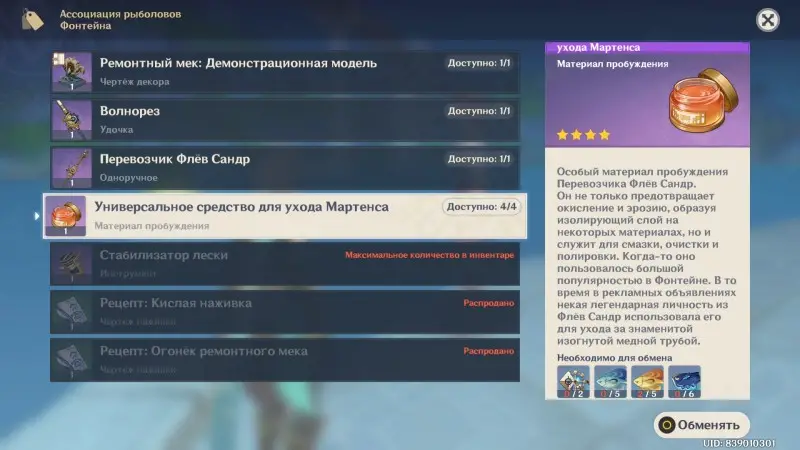Click Доступно: 1/1 on Ремонтный мек row

point(479,63)
